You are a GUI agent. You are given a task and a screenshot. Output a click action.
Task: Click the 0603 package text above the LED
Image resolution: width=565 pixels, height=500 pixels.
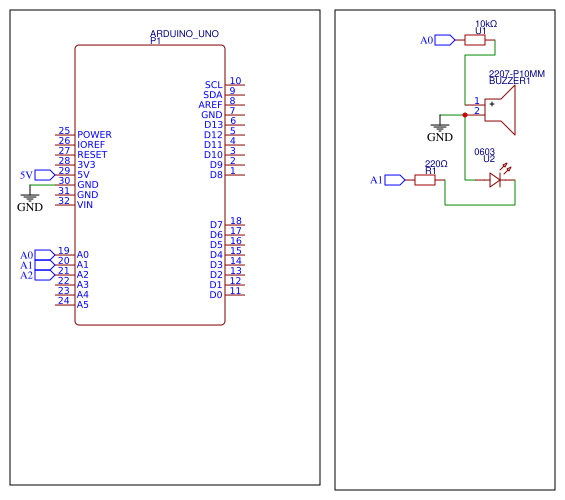(x=484, y=152)
